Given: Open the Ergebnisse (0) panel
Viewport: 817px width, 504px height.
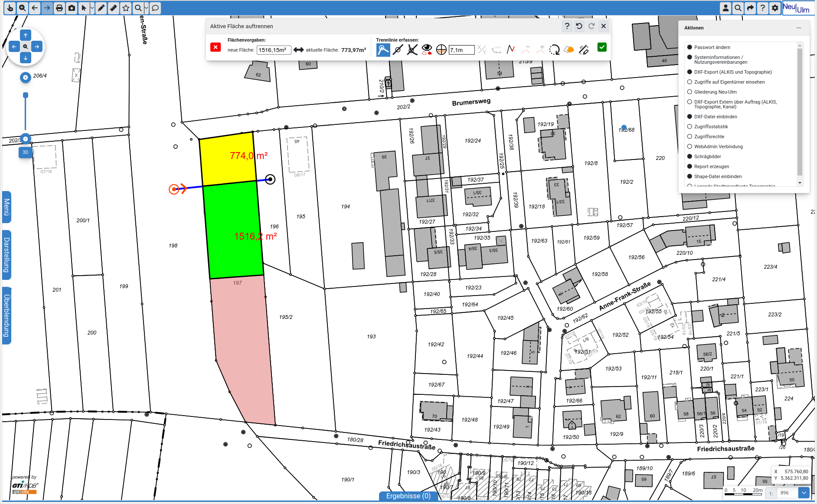Looking at the screenshot, I should (408, 496).
